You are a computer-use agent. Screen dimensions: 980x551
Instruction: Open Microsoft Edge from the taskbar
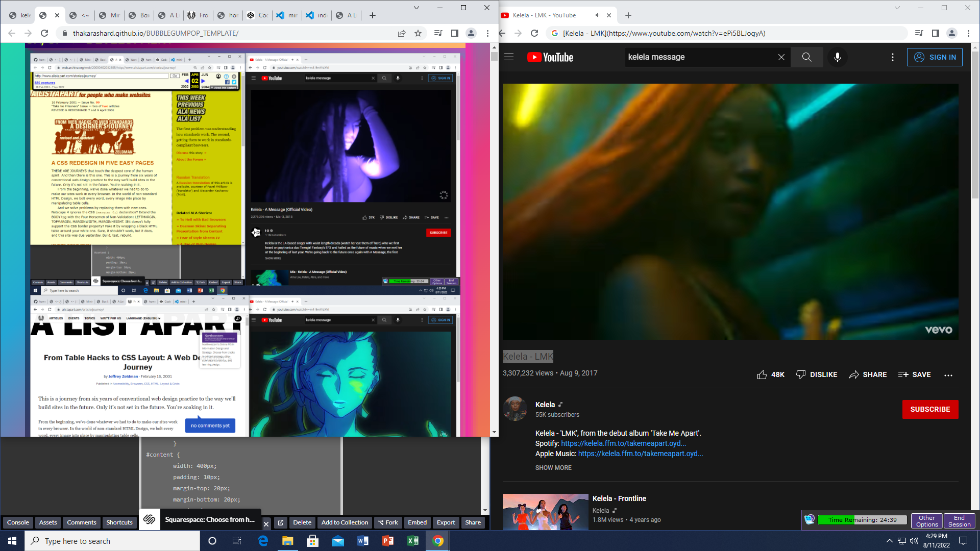point(263,541)
